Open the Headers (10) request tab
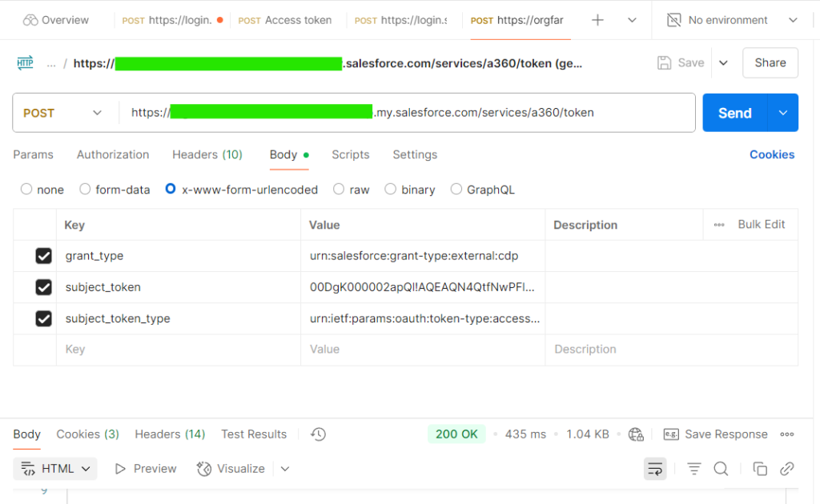The width and height of the screenshot is (820, 504). coord(207,154)
